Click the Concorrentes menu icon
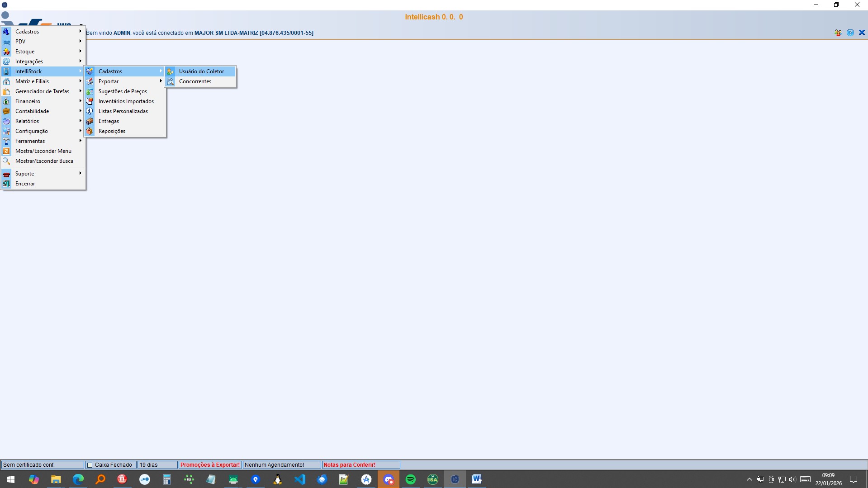 171,81
